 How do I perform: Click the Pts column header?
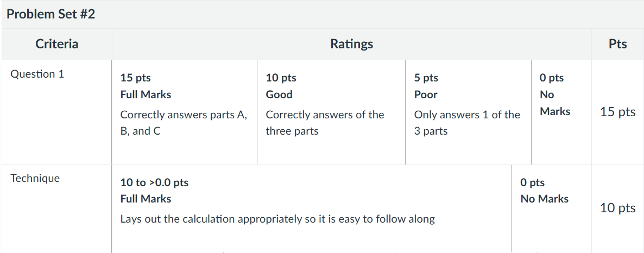pyautogui.click(x=618, y=44)
